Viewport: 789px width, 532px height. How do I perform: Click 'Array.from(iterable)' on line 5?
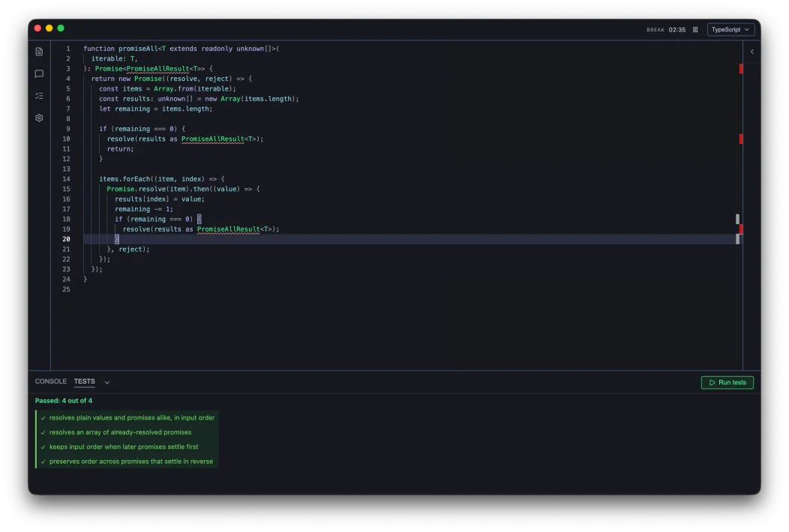[x=193, y=89]
